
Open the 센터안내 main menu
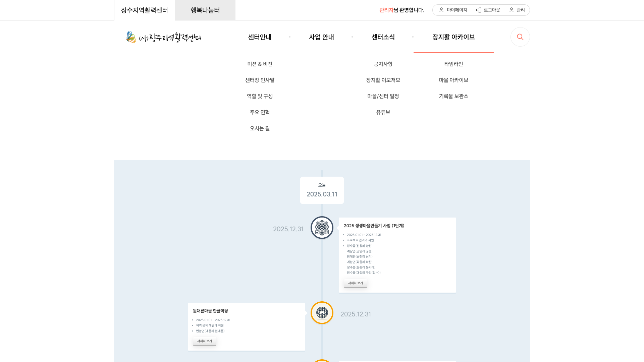point(260,37)
